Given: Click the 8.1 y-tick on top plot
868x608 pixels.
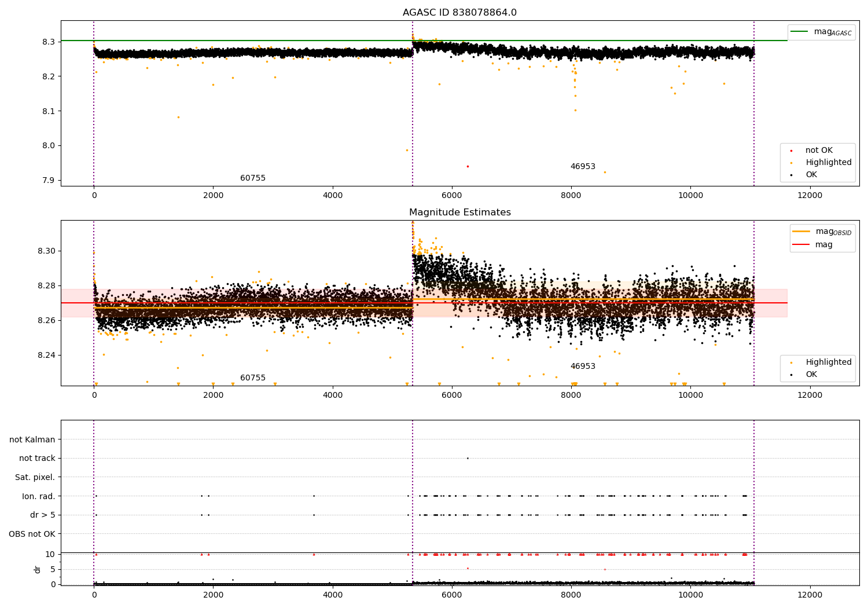Looking at the screenshot, I should point(49,111).
